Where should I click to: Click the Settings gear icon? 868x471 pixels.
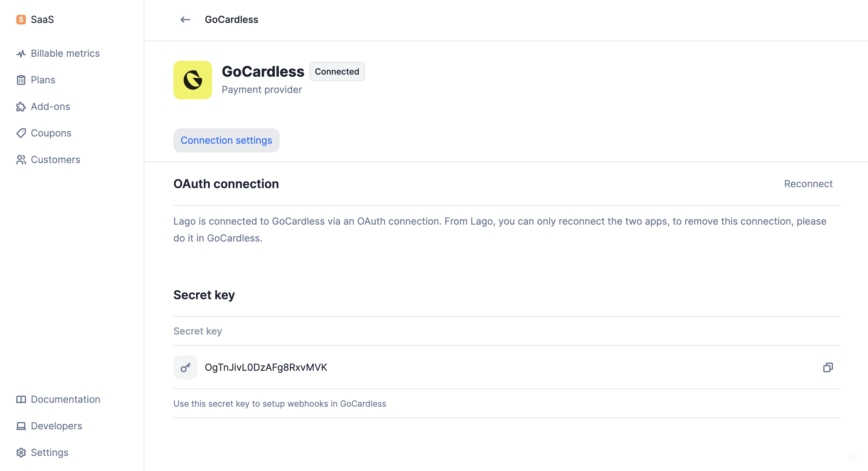tap(21, 453)
